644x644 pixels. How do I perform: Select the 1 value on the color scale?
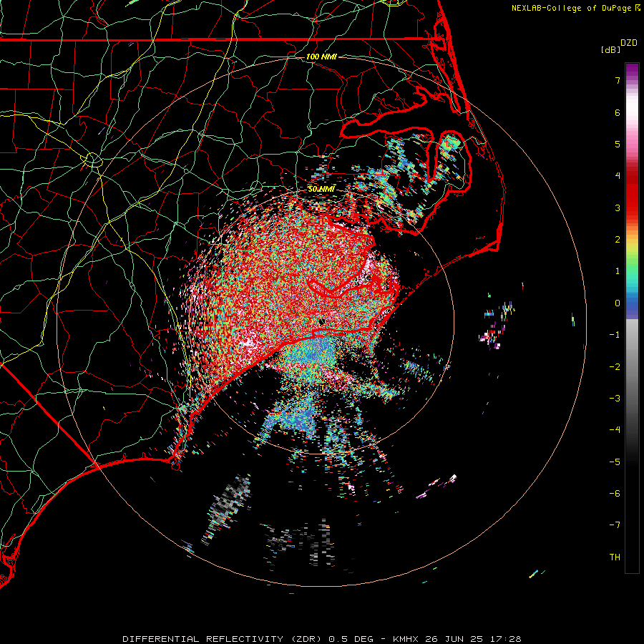618,271
